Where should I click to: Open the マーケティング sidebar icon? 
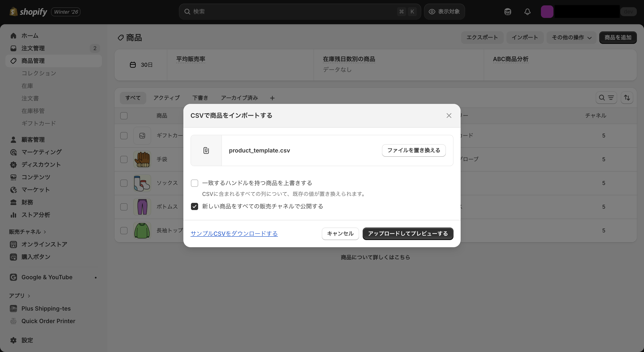13,152
